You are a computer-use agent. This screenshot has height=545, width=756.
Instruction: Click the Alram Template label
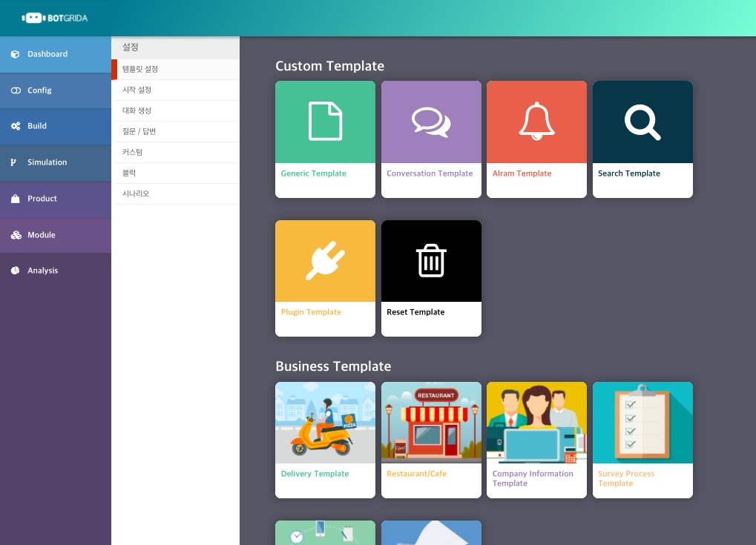522,174
